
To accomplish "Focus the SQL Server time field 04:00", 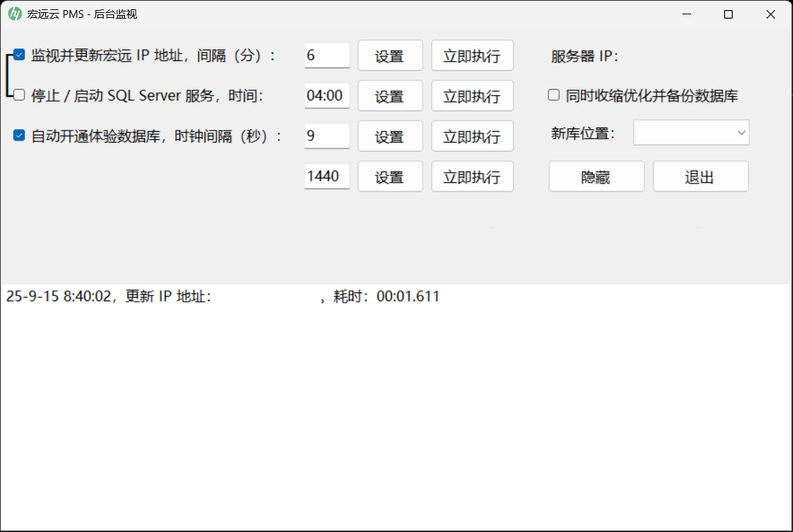I will [x=327, y=95].
